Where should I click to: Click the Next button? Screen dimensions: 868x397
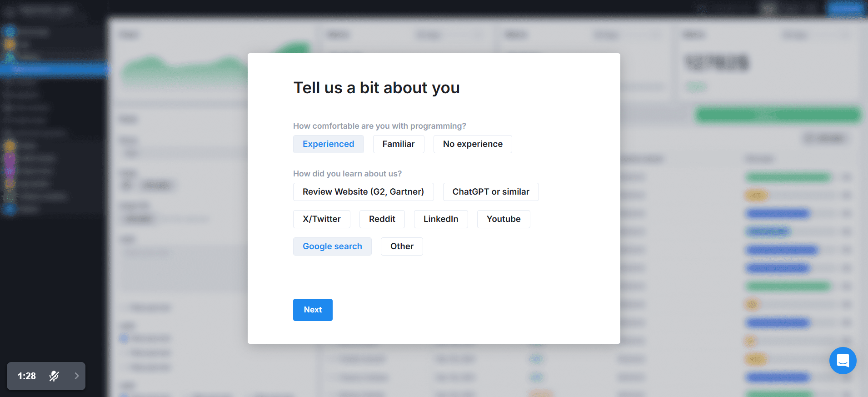tap(313, 310)
